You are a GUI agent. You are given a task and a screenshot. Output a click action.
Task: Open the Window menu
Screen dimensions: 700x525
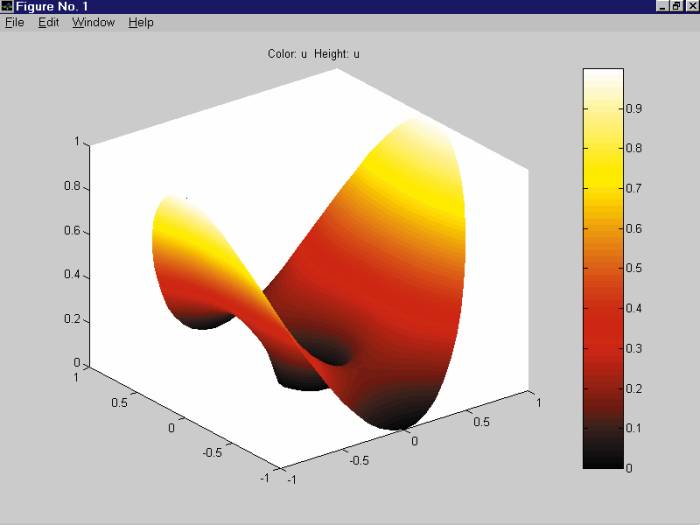point(93,22)
